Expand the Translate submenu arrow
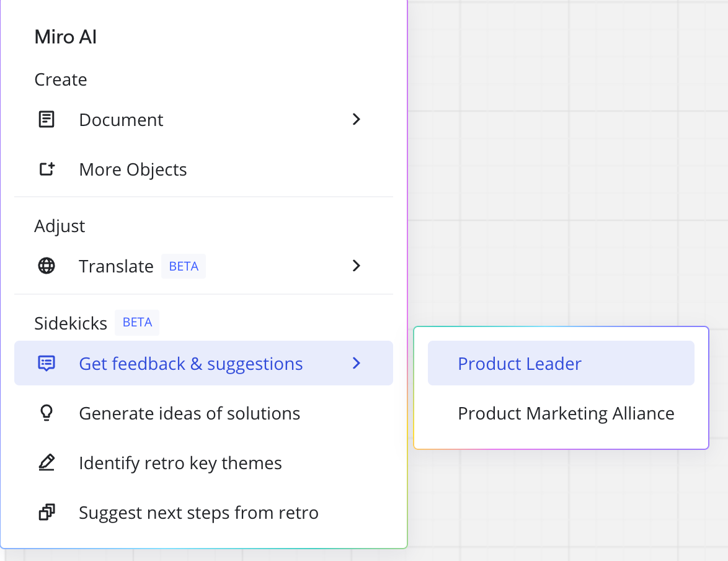Viewport: 728px width, 561px height. [x=357, y=266]
